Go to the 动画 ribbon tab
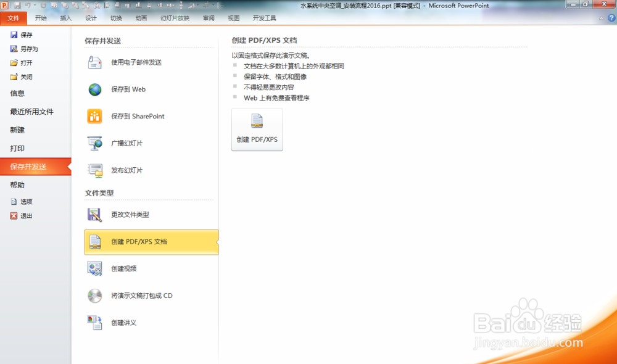This screenshot has height=364, width=617. click(141, 18)
